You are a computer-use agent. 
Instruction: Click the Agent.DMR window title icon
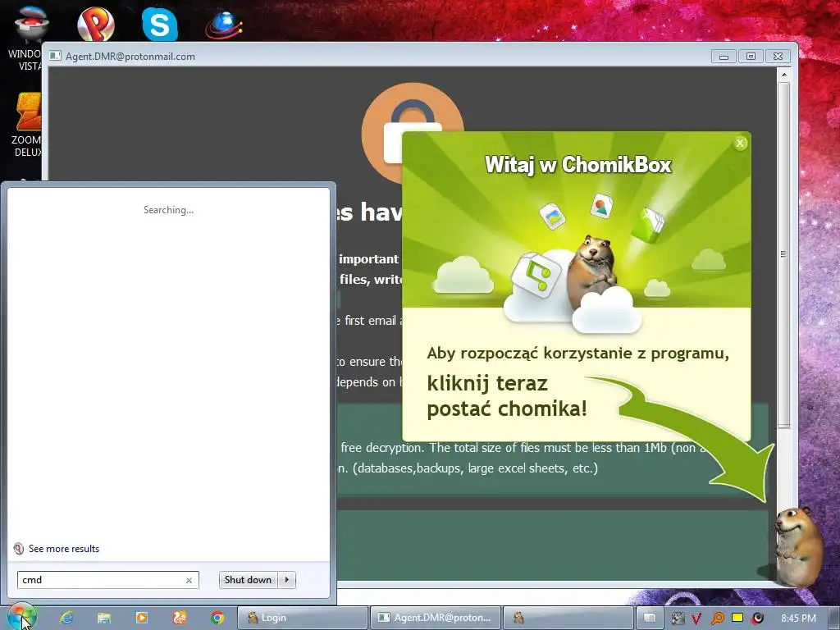(55, 56)
